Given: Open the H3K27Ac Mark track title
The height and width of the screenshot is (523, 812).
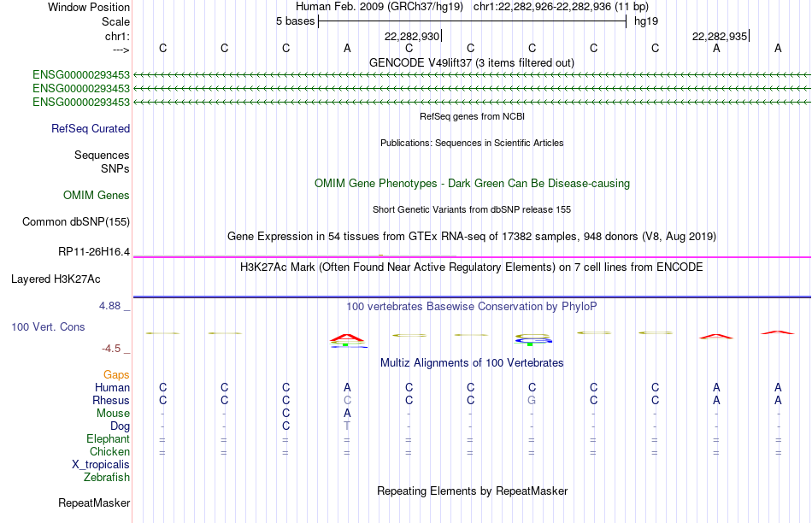Looking at the screenshot, I should [472, 267].
